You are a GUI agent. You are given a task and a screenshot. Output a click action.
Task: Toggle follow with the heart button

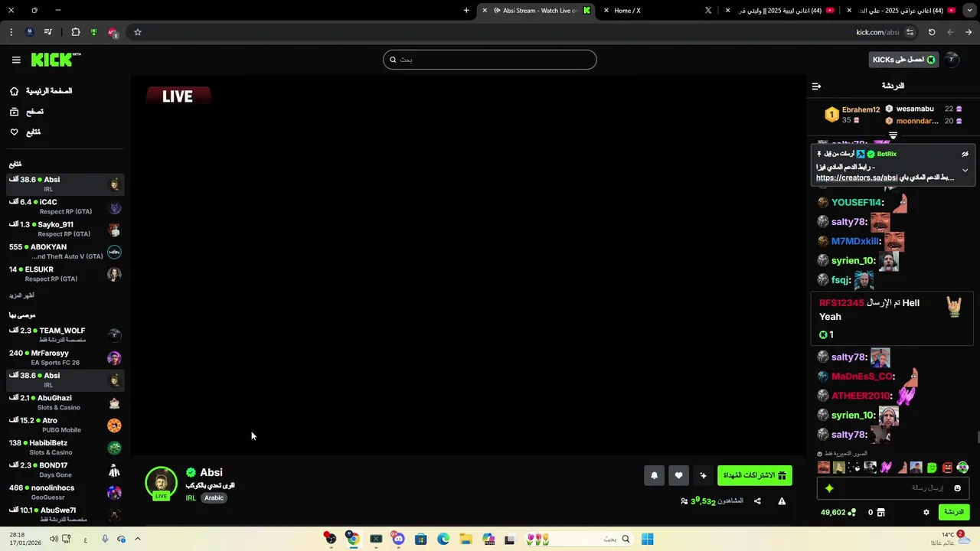pos(678,475)
